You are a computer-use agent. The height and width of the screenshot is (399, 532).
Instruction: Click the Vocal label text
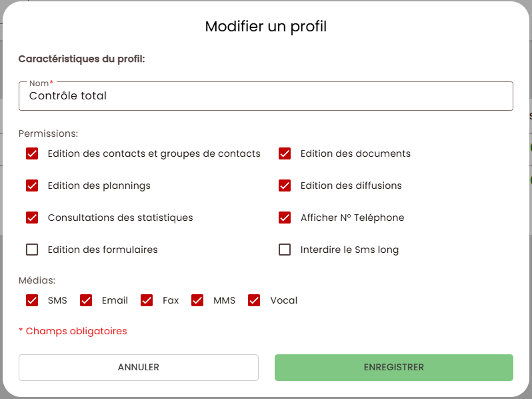284,300
